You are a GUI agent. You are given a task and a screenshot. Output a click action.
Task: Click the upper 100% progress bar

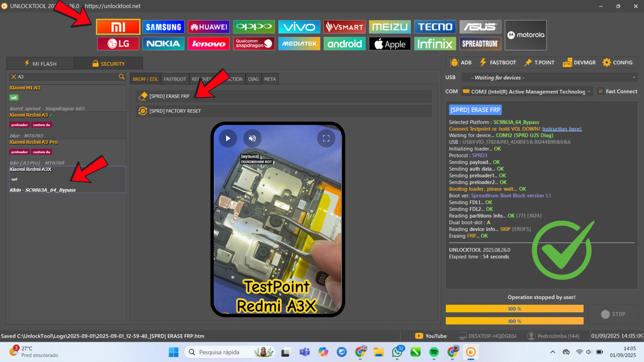(514, 309)
